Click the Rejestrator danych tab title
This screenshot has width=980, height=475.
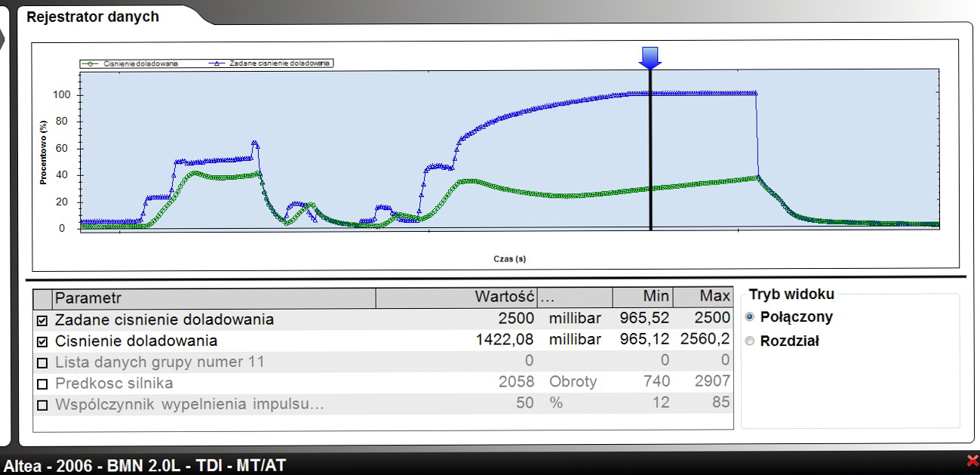click(93, 17)
